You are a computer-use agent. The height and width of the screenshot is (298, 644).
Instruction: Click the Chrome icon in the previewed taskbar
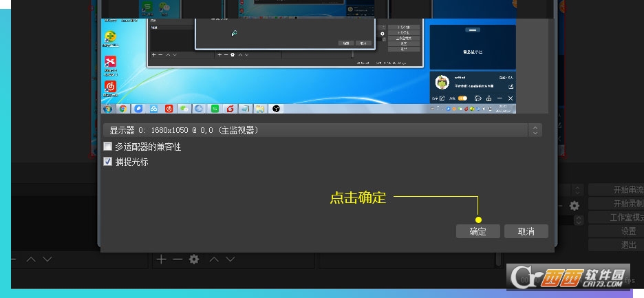click(122, 109)
